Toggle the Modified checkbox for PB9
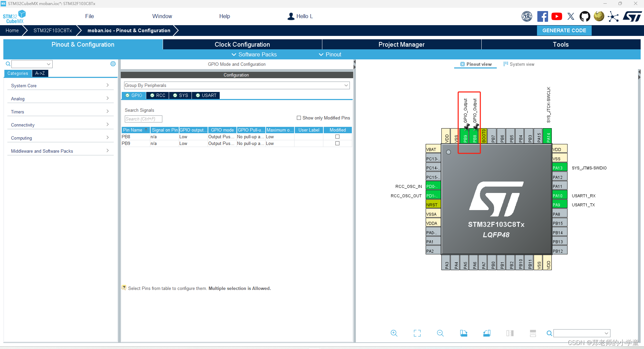The image size is (644, 349). coord(337,143)
